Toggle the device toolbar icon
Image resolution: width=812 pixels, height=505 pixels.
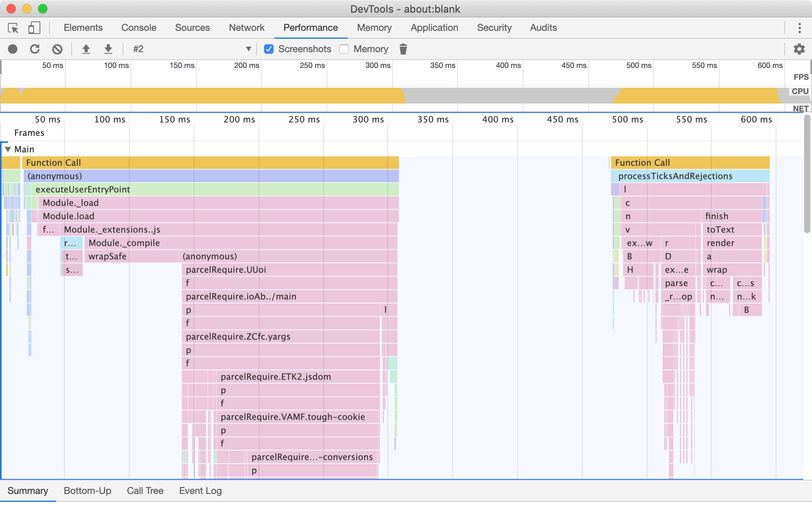(34, 28)
